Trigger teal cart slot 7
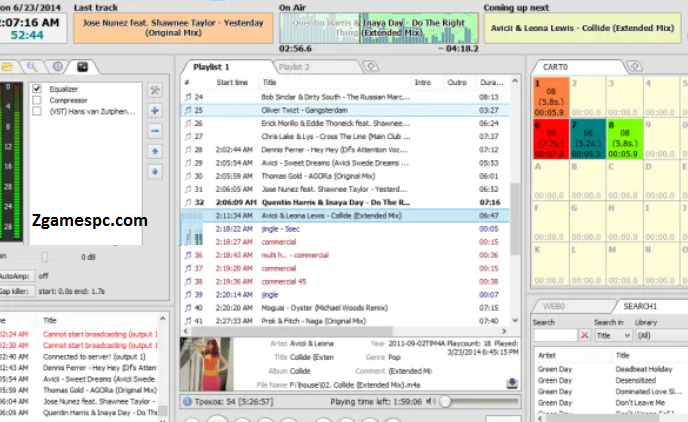The width and height of the screenshot is (688, 422). click(588, 139)
